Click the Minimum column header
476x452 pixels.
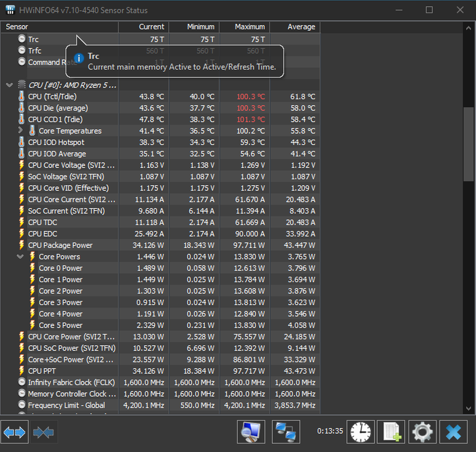click(194, 27)
